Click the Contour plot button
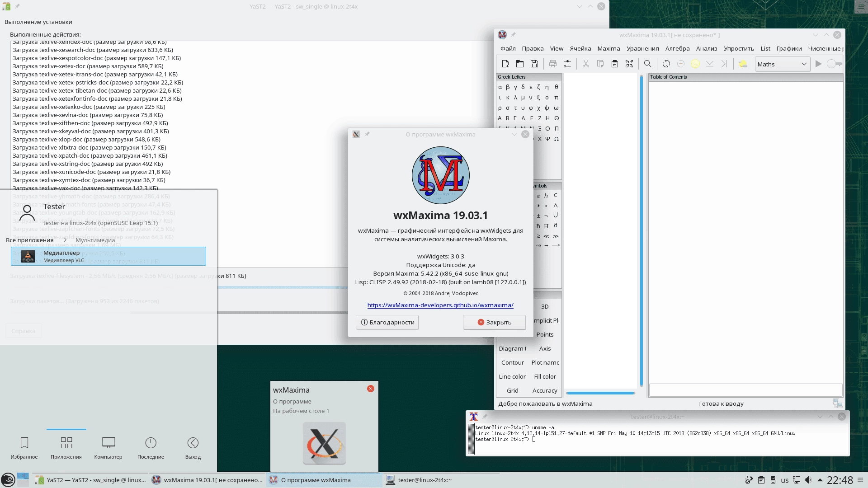Viewport: 868px width, 488px height. tap(512, 362)
